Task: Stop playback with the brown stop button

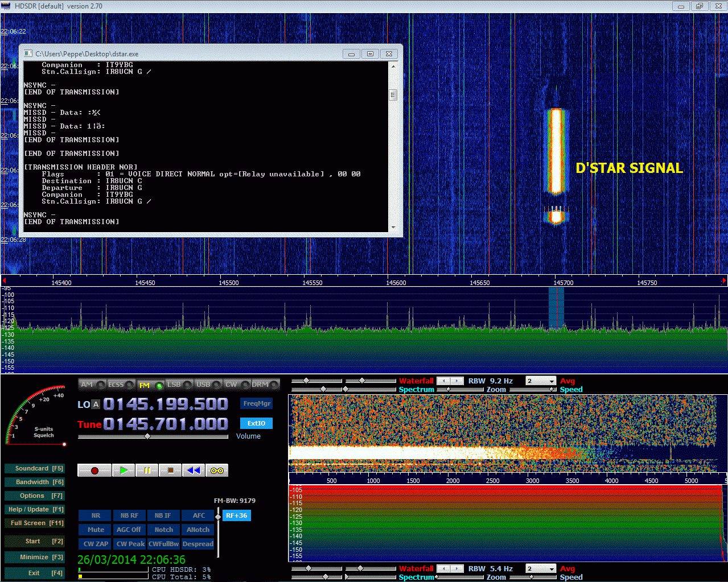Action: coord(170,470)
